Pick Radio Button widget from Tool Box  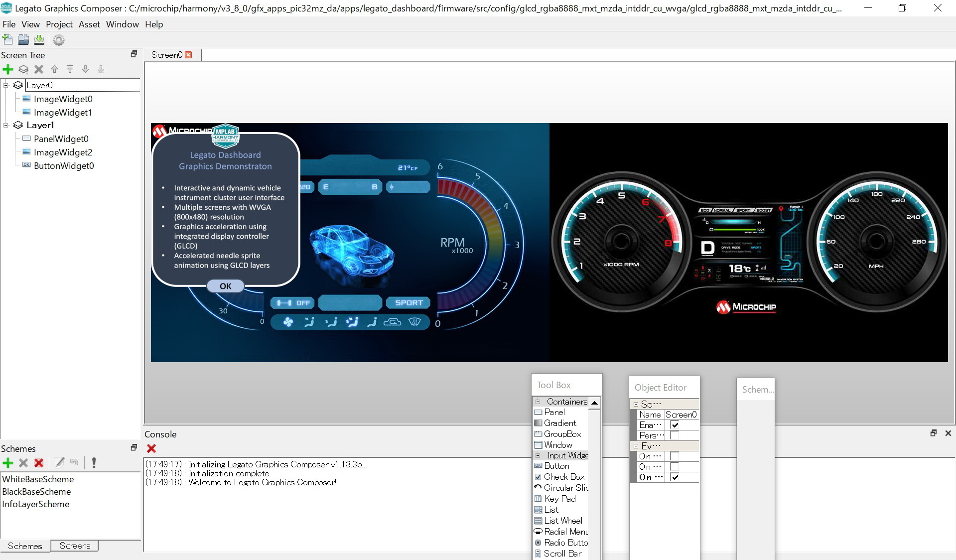click(561, 543)
